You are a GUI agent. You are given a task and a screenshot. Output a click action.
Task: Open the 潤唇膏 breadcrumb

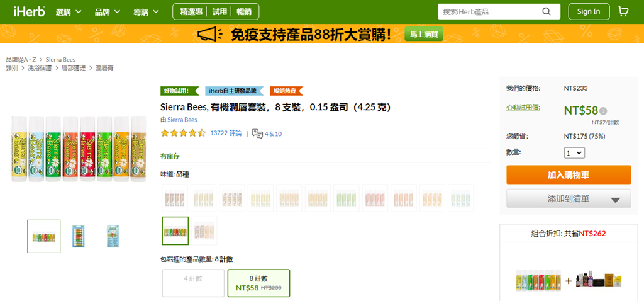point(104,68)
